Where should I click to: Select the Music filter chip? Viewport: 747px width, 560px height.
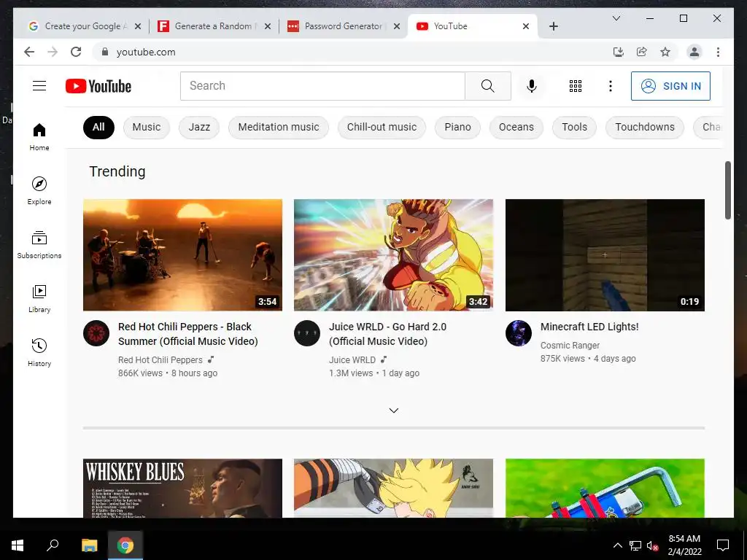point(146,127)
